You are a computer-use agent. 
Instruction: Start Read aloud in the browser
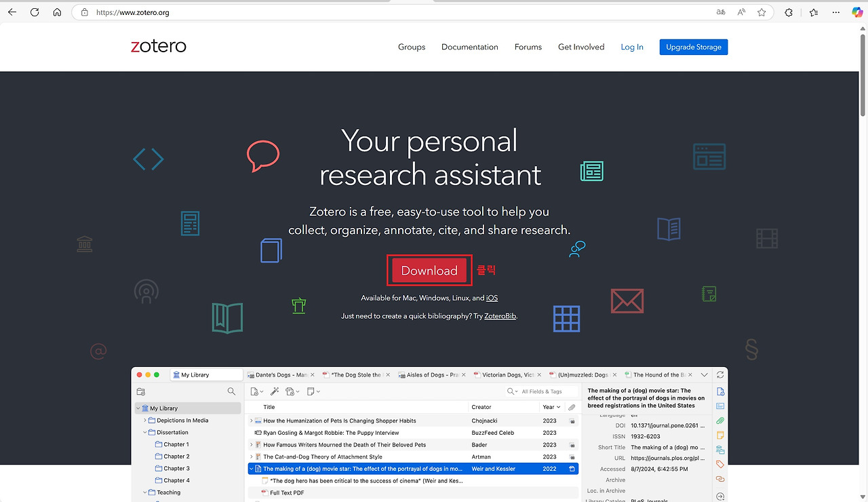pos(741,12)
